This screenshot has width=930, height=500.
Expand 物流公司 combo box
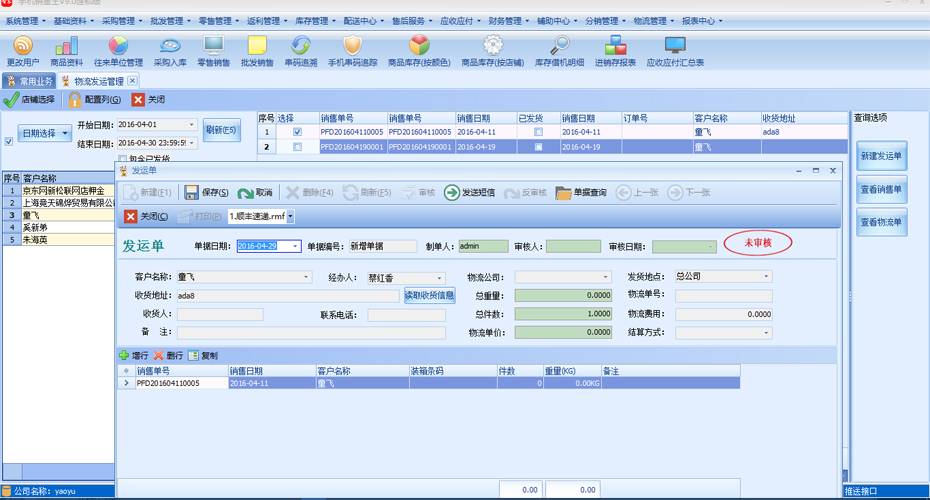(x=605, y=277)
